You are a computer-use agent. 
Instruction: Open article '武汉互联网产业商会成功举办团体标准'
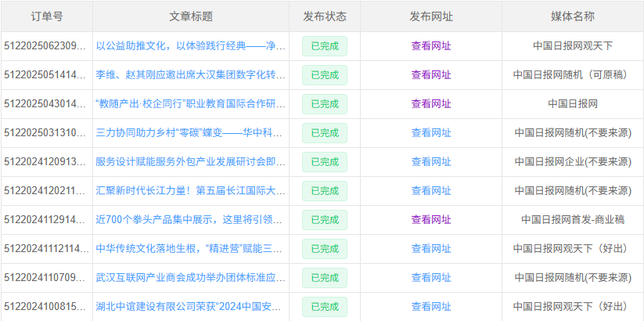tap(191, 278)
